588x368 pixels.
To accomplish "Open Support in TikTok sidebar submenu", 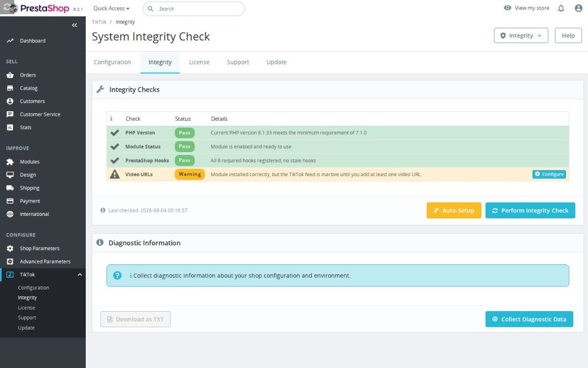I will coord(27,317).
